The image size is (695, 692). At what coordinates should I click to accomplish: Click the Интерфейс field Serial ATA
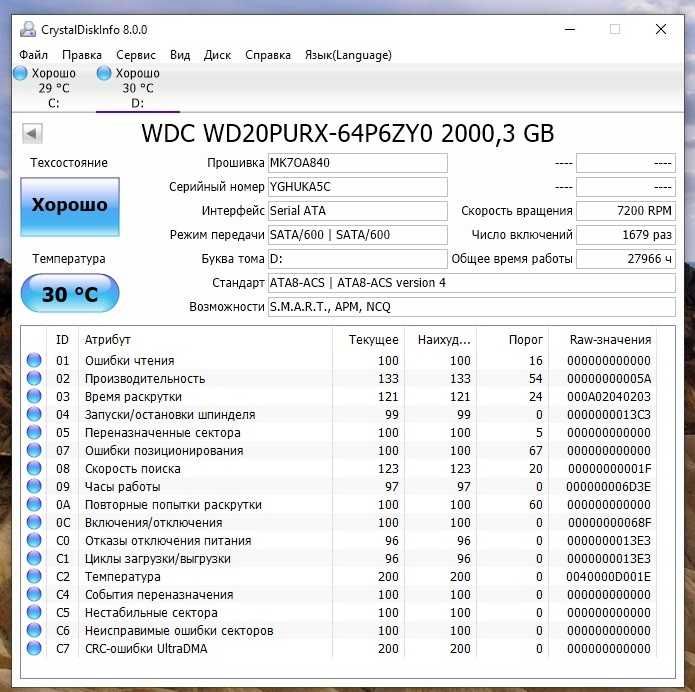pyautogui.click(x=358, y=211)
